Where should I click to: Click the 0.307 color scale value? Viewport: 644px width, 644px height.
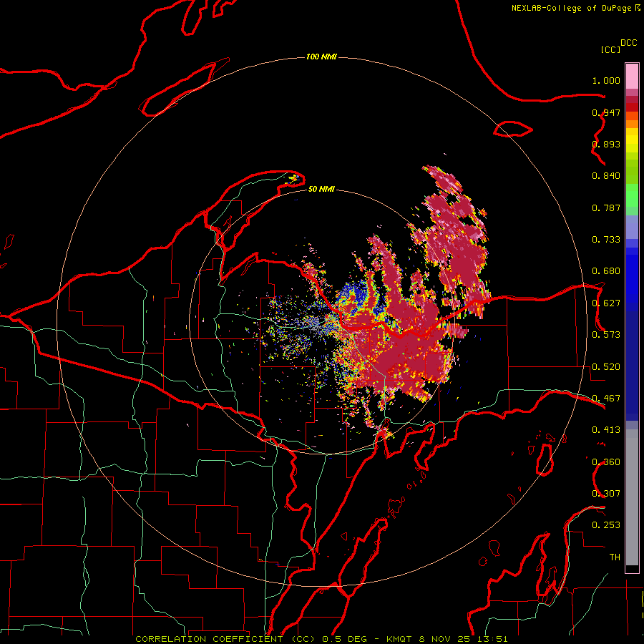tap(606, 494)
